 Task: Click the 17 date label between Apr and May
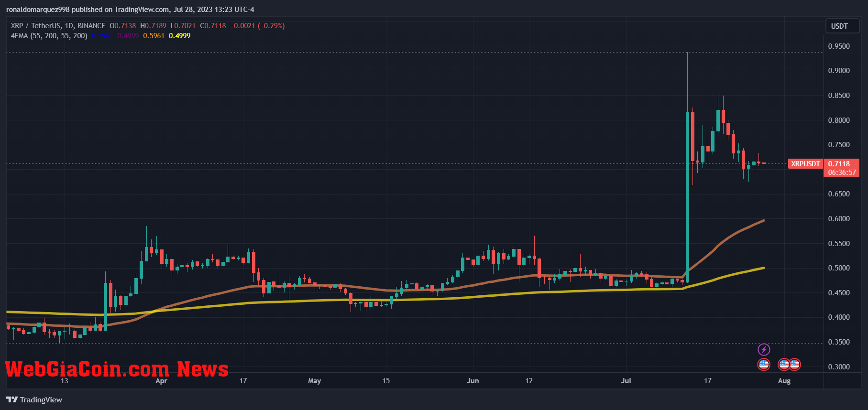(243, 381)
